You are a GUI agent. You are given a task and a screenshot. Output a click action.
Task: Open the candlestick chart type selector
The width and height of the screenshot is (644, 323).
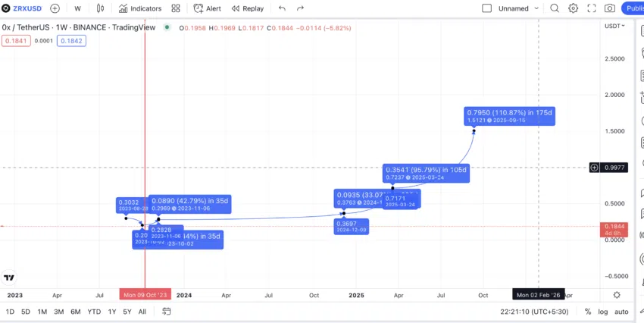pos(100,8)
